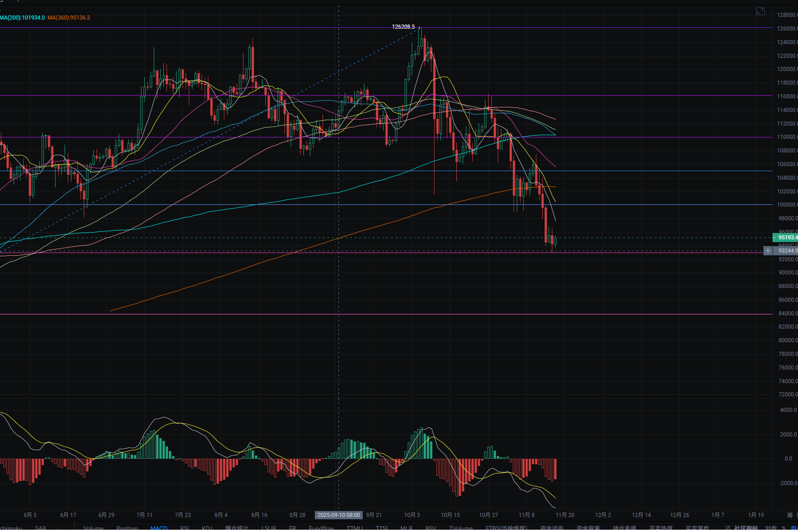Switch to the MACD indicator tab
The width and height of the screenshot is (798, 532).
[x=159, y=528]
